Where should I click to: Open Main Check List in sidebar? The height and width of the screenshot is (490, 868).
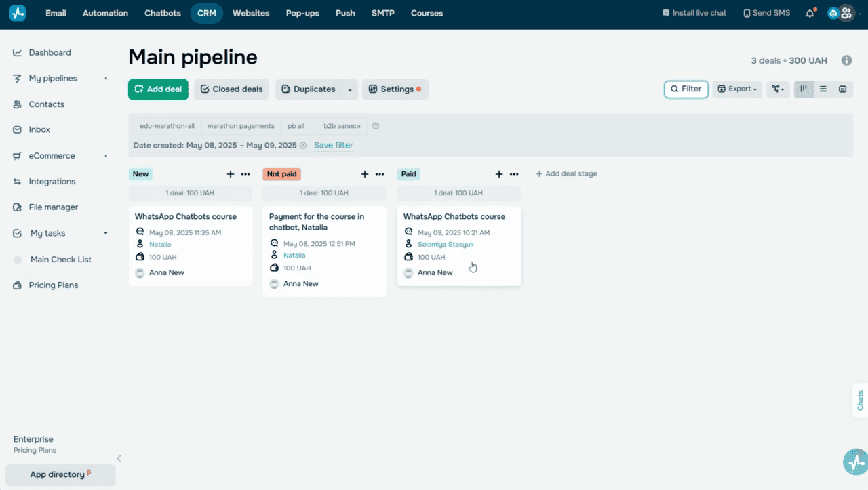click(x=60, y=260)
